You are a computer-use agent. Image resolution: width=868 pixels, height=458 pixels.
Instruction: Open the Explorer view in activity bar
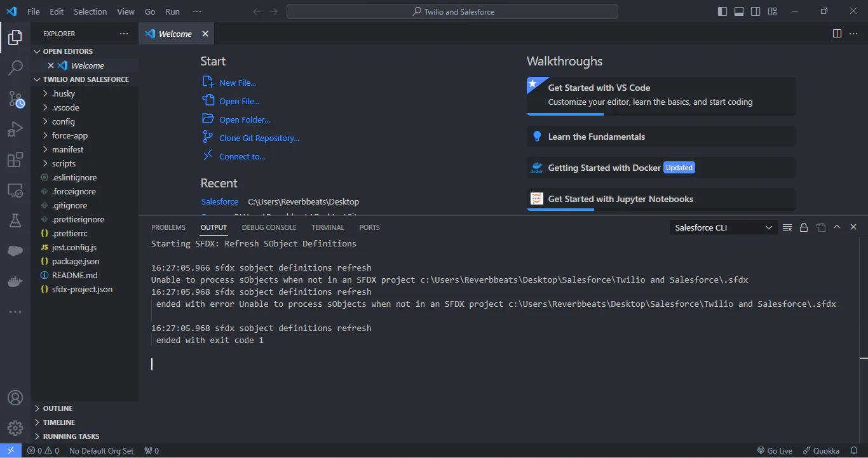[x=15, y=37]
